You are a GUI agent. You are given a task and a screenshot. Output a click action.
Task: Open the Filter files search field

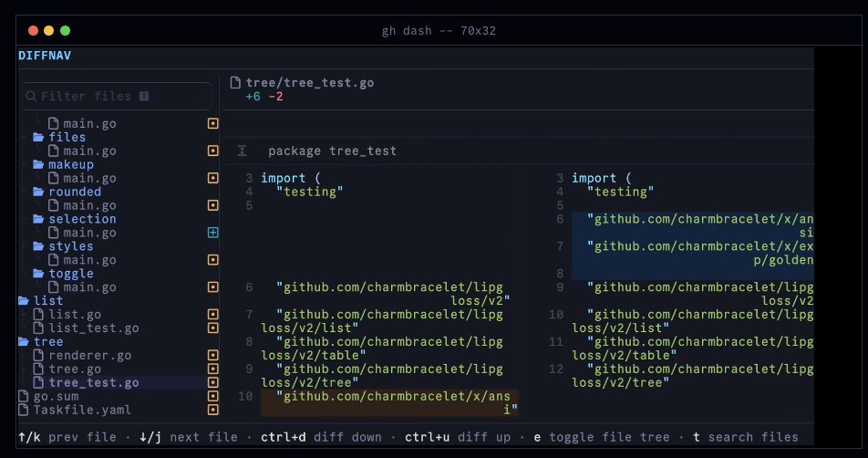pyautogui.click(x=117, y=97)
